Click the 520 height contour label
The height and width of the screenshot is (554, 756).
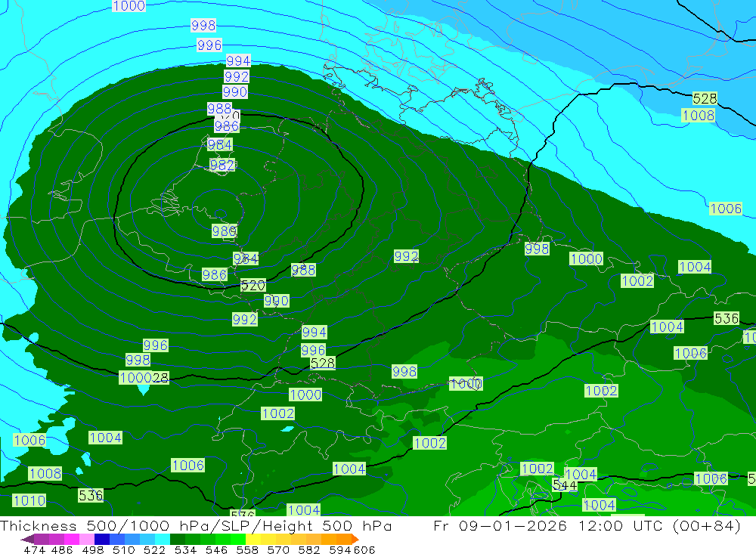point(253,286)
